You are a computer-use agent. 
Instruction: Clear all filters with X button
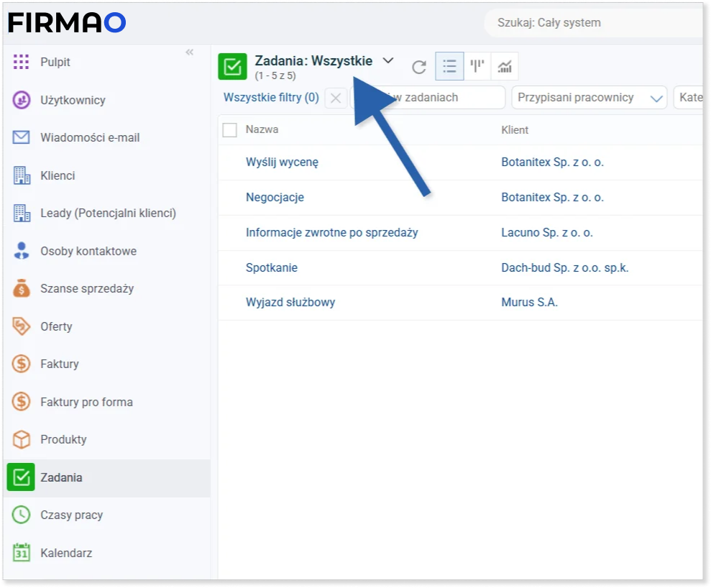[336, 98]
